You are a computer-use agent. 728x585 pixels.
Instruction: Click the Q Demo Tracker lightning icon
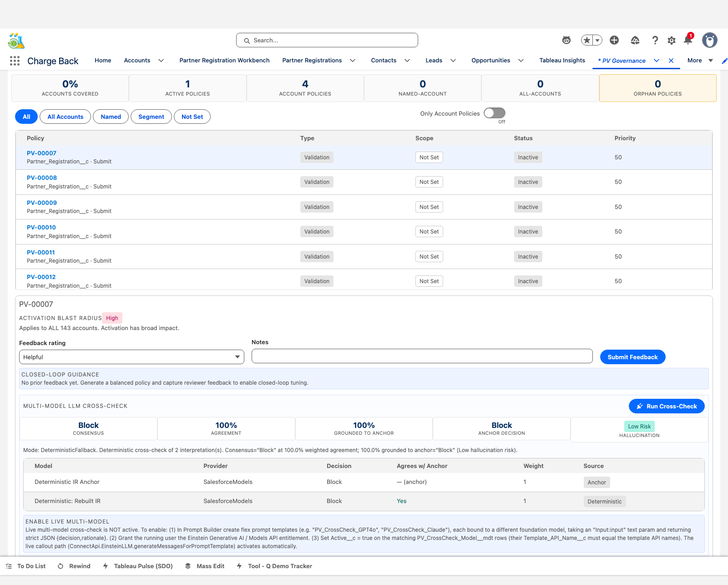[x=239, y=566]
